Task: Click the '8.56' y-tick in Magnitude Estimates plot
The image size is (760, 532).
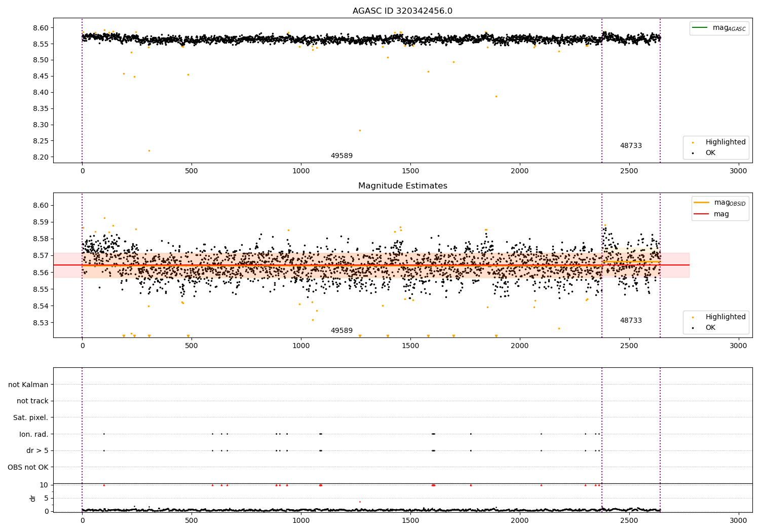Action: [x=41, y=273]
